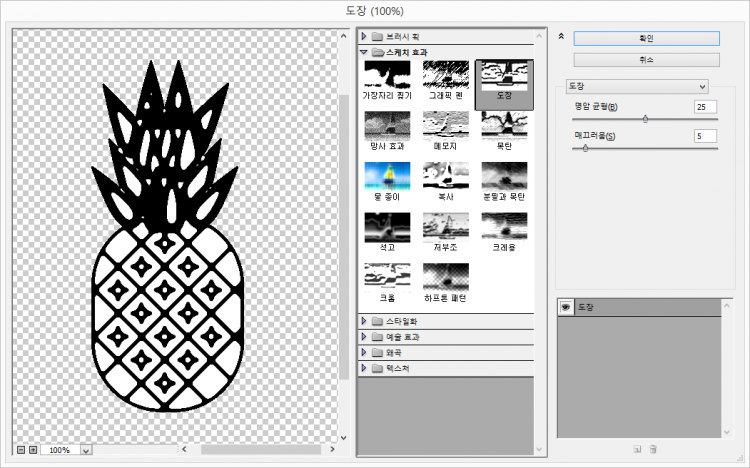Click the 취소 button
This screenshot has height=468, width=750.
tap(646, 60)
